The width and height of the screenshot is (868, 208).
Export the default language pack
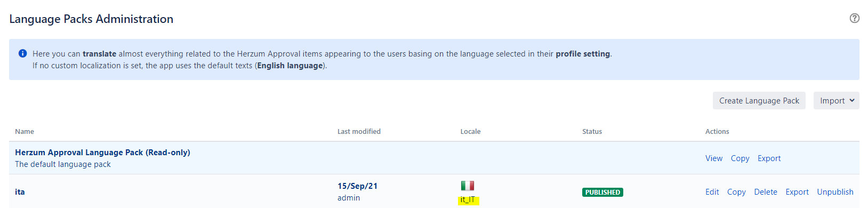(769, 158)
